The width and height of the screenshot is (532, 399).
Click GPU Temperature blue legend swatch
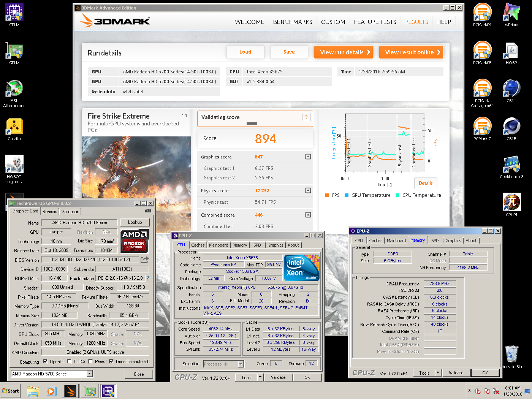pyautogui.click(x=346, y=195)
